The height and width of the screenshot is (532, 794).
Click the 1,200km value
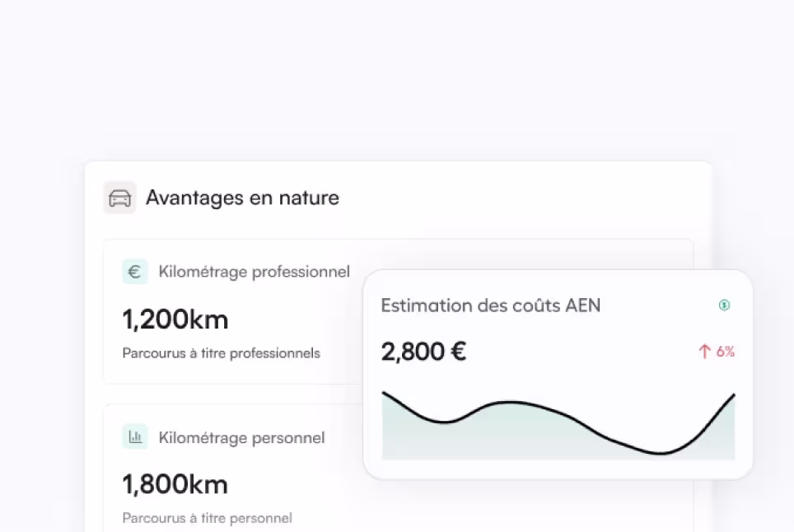(x=175, y=320)
